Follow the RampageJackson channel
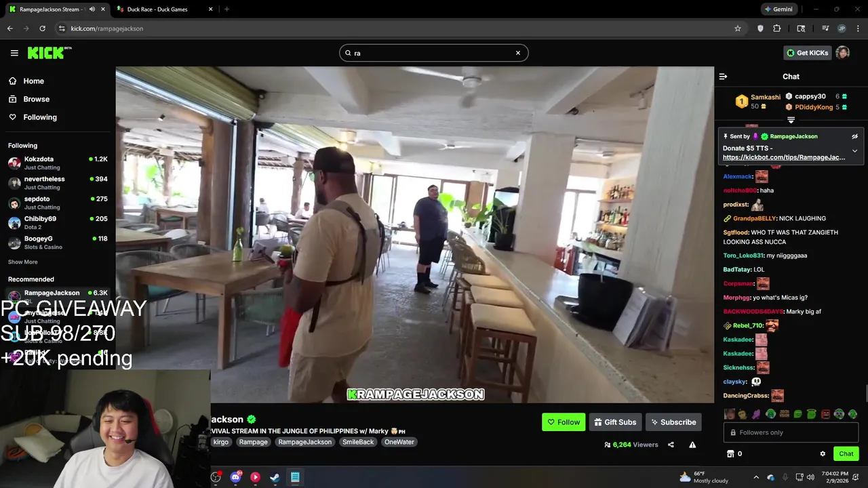The width and height of the screenshot is (868, 488). (x=564, y=422)
